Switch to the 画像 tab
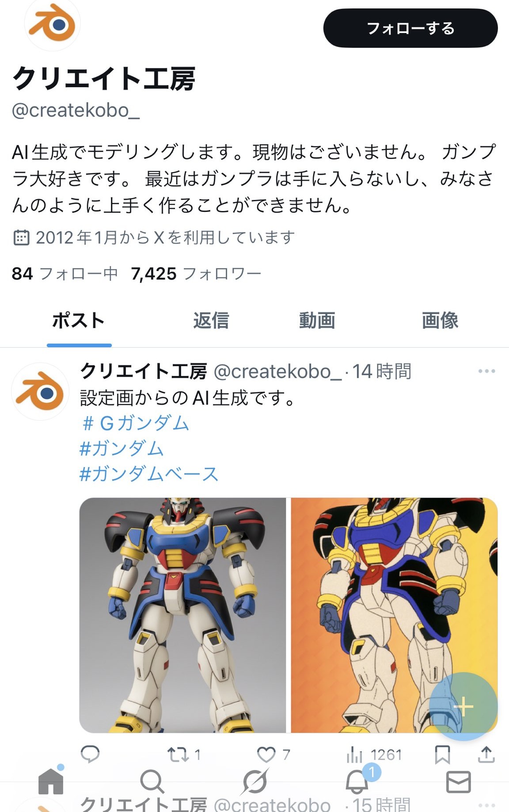The image size is (509, 812). click(x=440, y=320)
